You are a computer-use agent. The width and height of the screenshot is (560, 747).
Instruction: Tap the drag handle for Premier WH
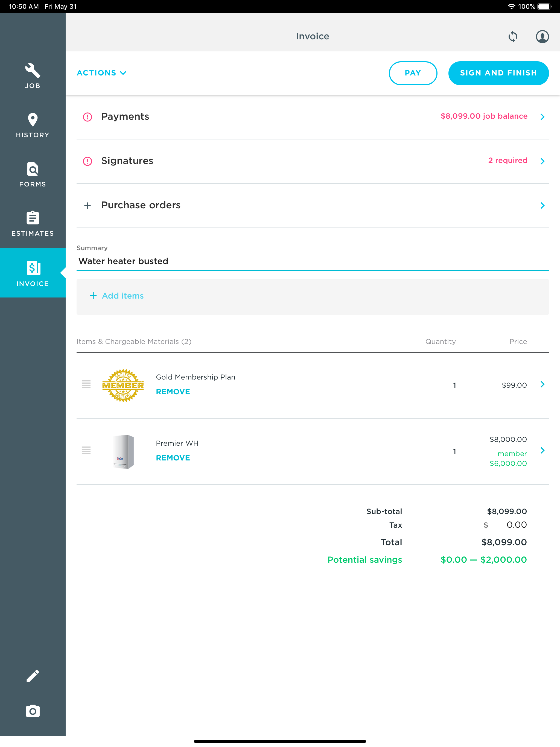[86, 450]
